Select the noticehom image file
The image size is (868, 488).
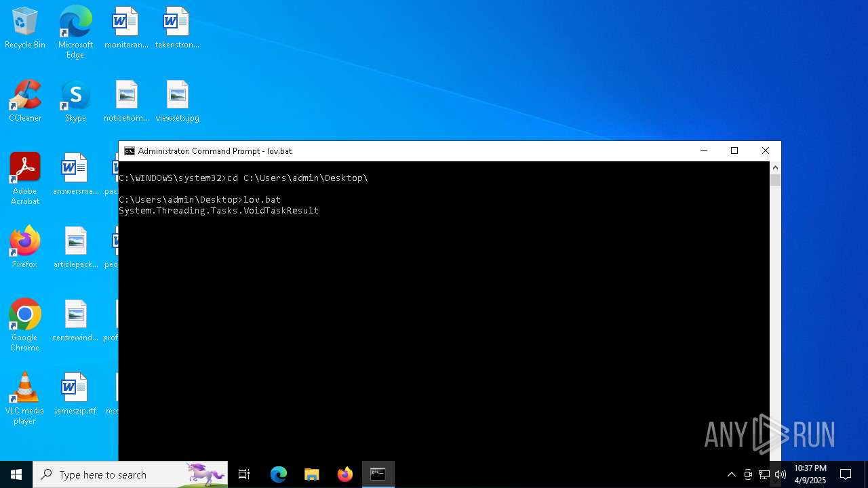(x=126, y=101)
